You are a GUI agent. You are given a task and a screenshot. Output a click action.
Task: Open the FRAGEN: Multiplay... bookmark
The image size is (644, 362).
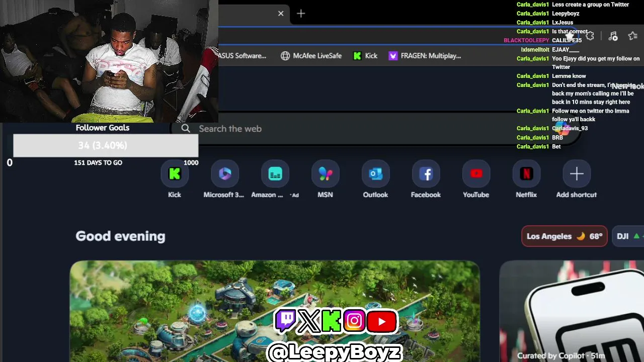click(x=425, y=56)
